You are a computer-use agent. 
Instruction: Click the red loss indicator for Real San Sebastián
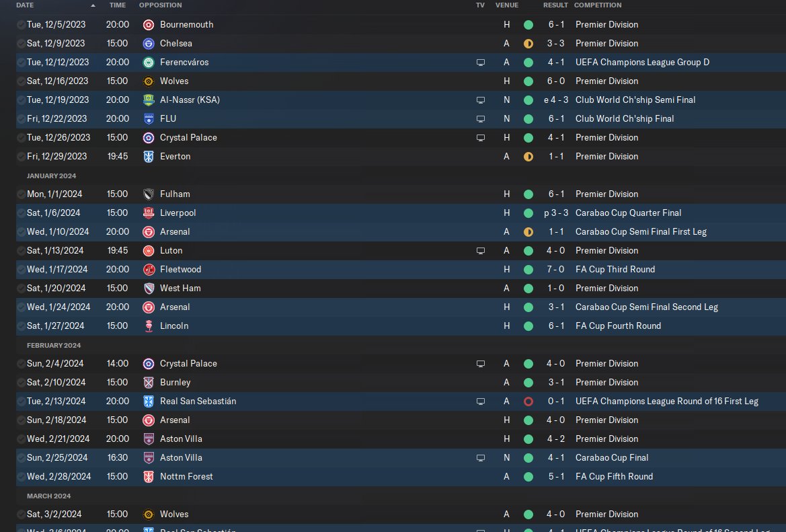pos(528,402)
